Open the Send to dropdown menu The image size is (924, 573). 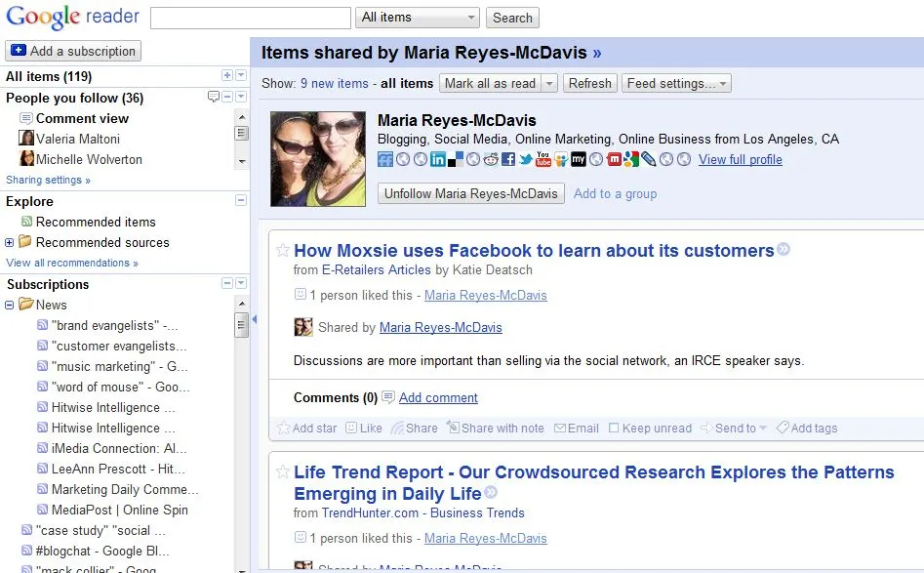point(734,428)
